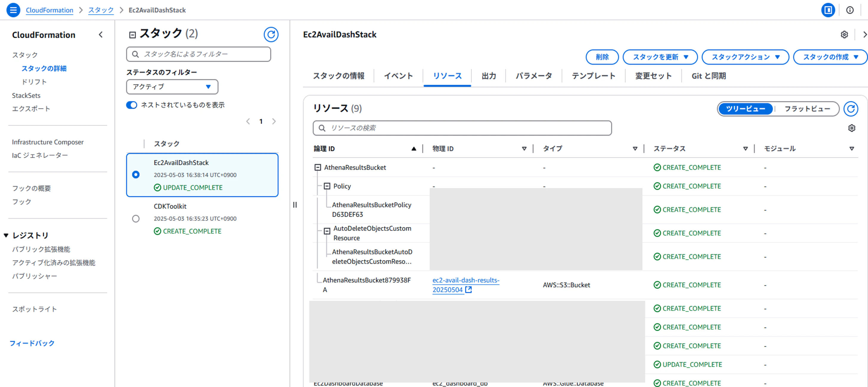
Task: Select the CDKToolkit stack radio button
Action: pos(136,219)
